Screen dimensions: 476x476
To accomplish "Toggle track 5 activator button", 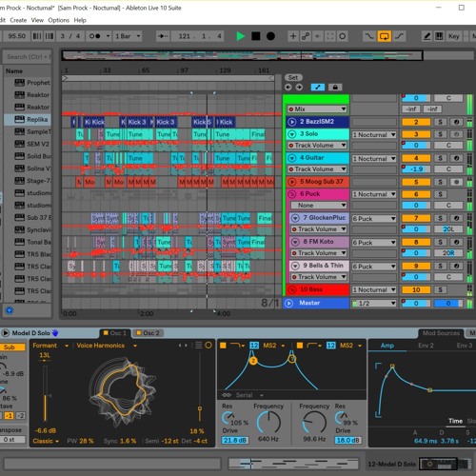I will coord(416,182).
